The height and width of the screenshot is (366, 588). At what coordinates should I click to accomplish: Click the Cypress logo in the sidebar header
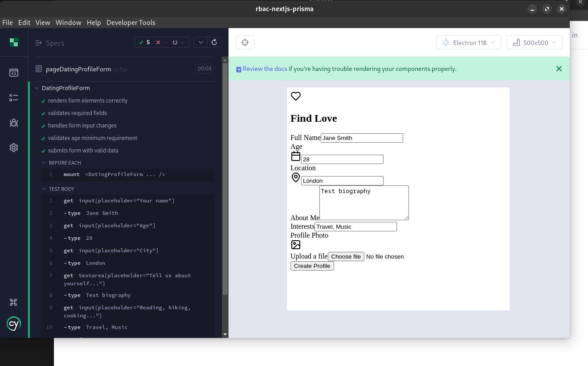click(14, 42)
